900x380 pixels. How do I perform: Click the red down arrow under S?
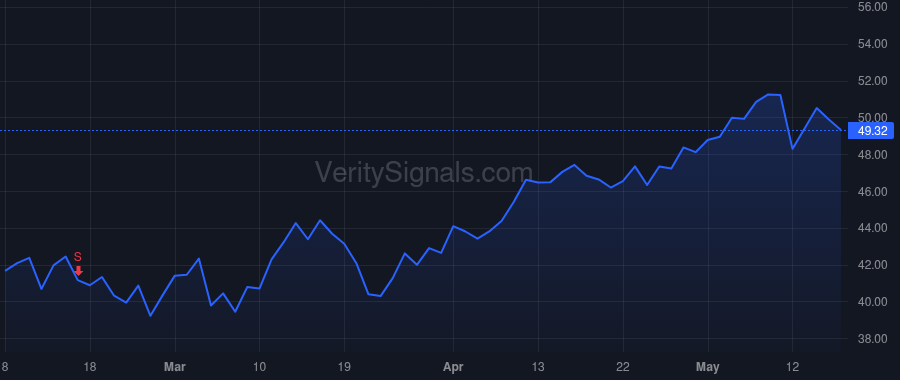click(79, 271)
